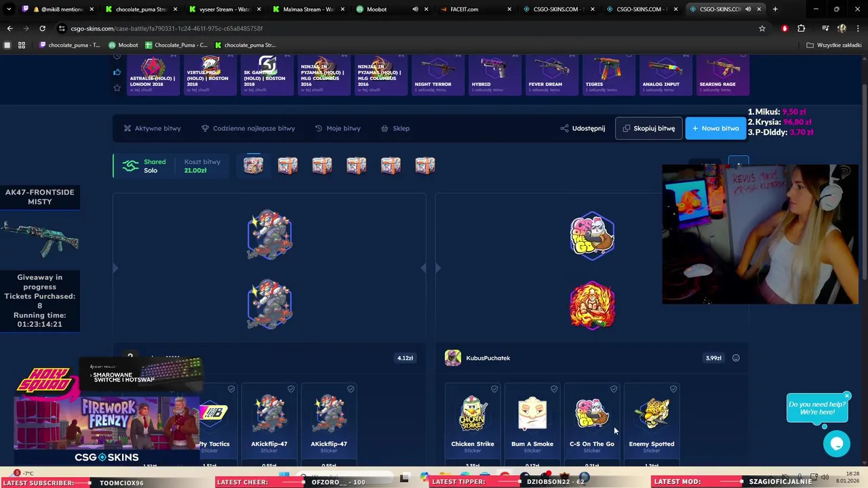Click the thumbs-up icon beside the drops feed

(x=117, y=73)
